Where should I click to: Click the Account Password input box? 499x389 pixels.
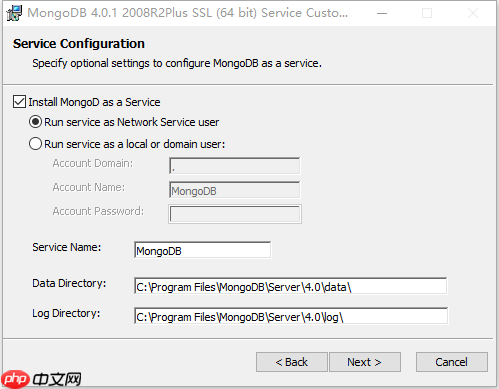[x=235, y=214]
